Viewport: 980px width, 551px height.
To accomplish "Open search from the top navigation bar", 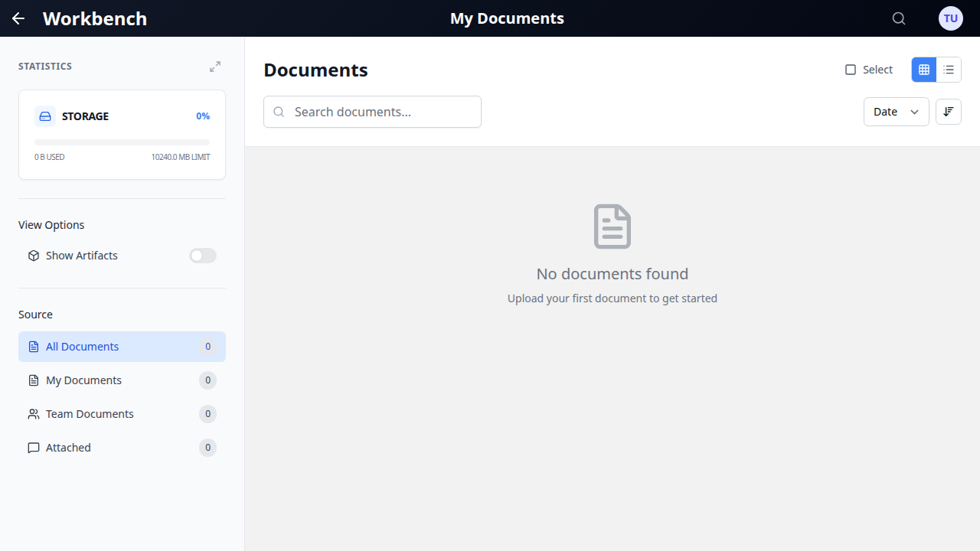I will [899, 18].
